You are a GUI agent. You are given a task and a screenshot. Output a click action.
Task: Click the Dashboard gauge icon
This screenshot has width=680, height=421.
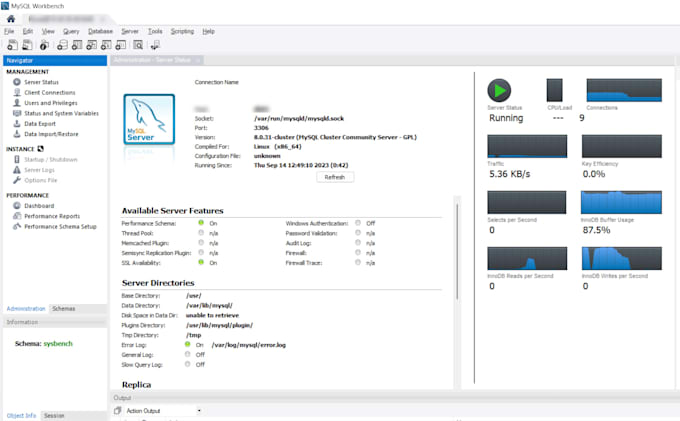coord(17,206)
